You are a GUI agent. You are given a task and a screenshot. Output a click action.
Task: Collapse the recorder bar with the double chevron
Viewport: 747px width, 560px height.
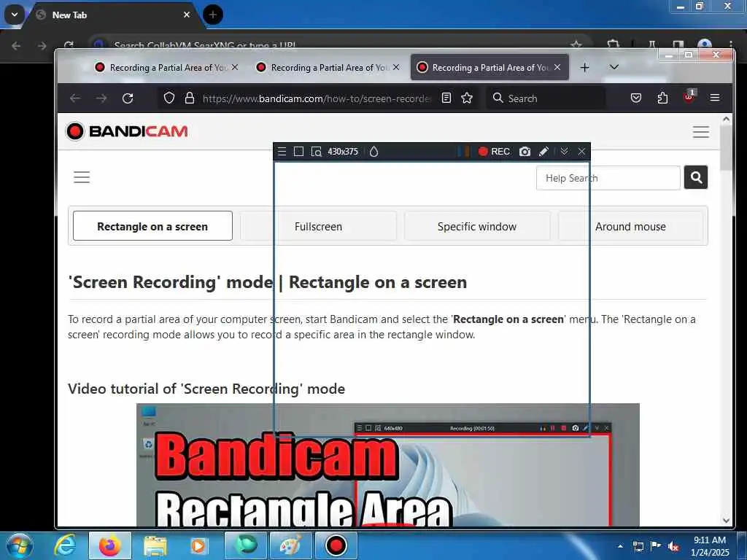click(x=565, y=152)
